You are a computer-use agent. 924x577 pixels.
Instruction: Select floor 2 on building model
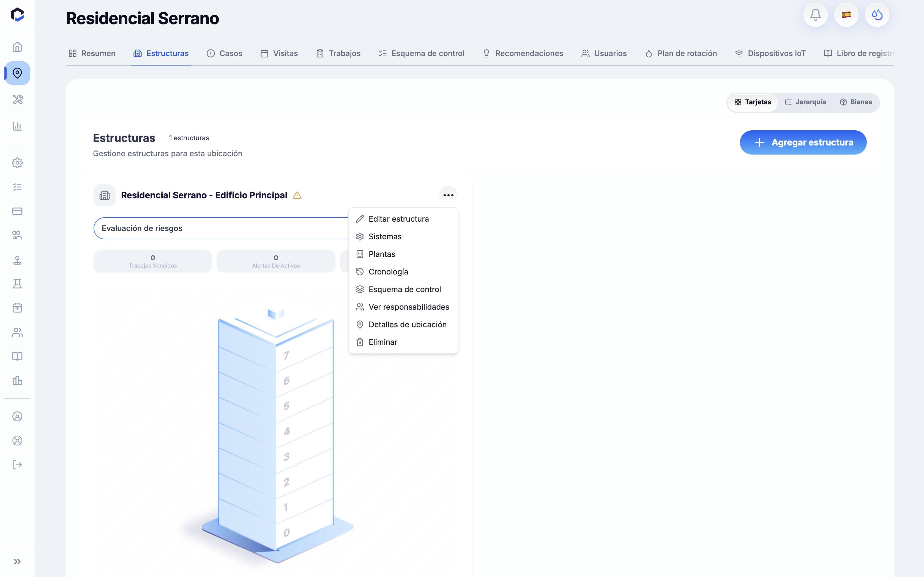pos(286,482)
